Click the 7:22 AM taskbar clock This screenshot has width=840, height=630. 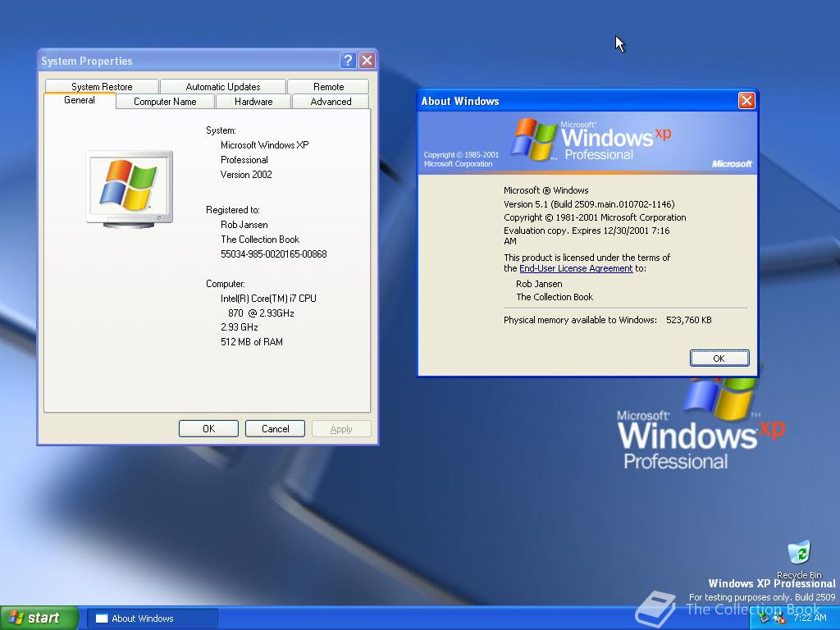pyautogui.click(x=810, y=619)
